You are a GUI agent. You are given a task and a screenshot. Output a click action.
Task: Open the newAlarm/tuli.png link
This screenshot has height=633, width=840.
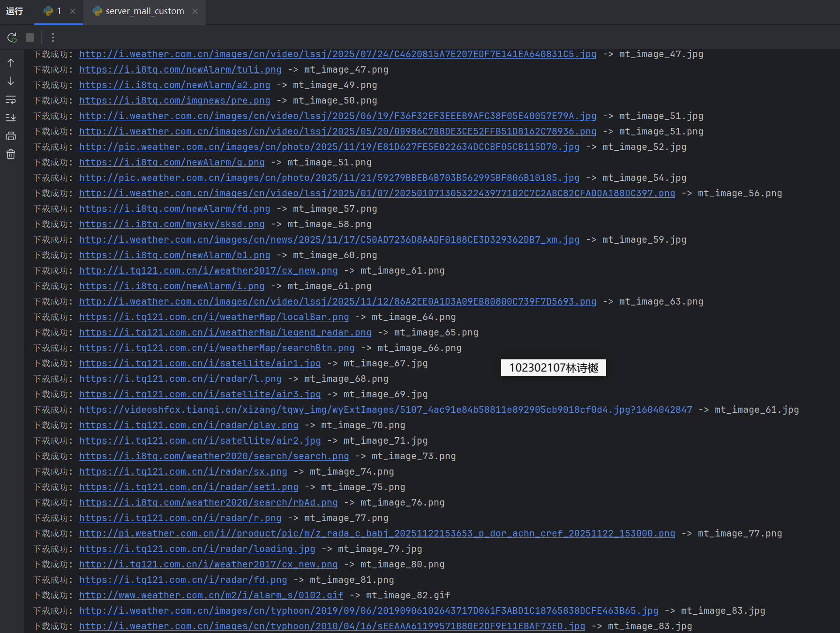point(180,69)
